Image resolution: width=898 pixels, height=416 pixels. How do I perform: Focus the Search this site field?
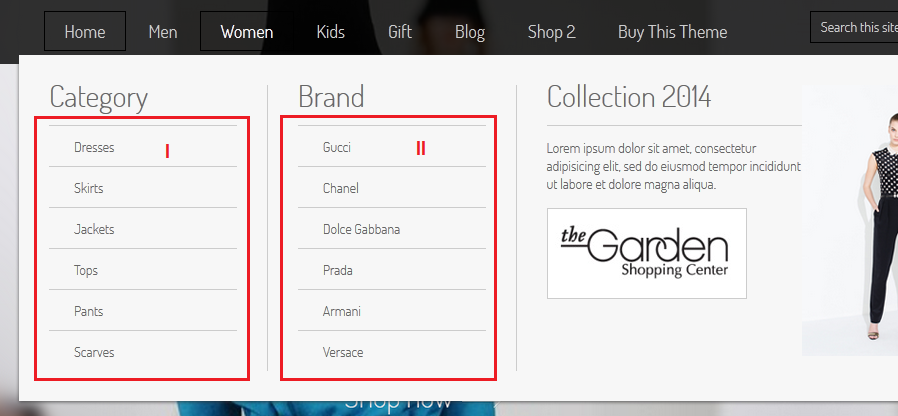854,27
